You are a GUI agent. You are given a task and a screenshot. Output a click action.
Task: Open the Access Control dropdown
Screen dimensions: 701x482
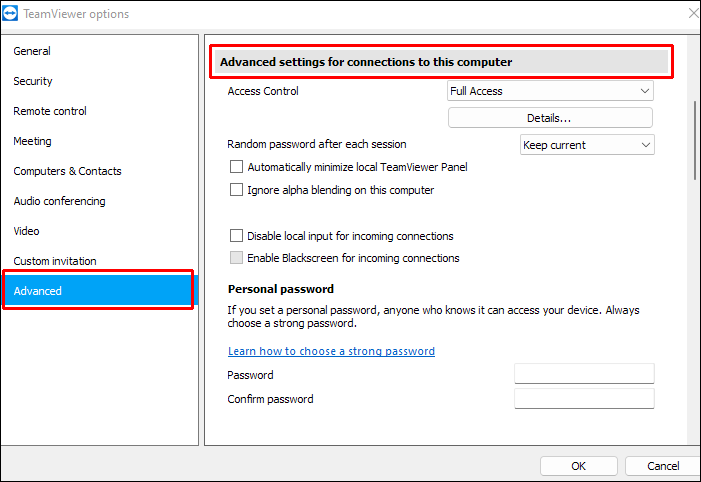[x=550, y=91]
